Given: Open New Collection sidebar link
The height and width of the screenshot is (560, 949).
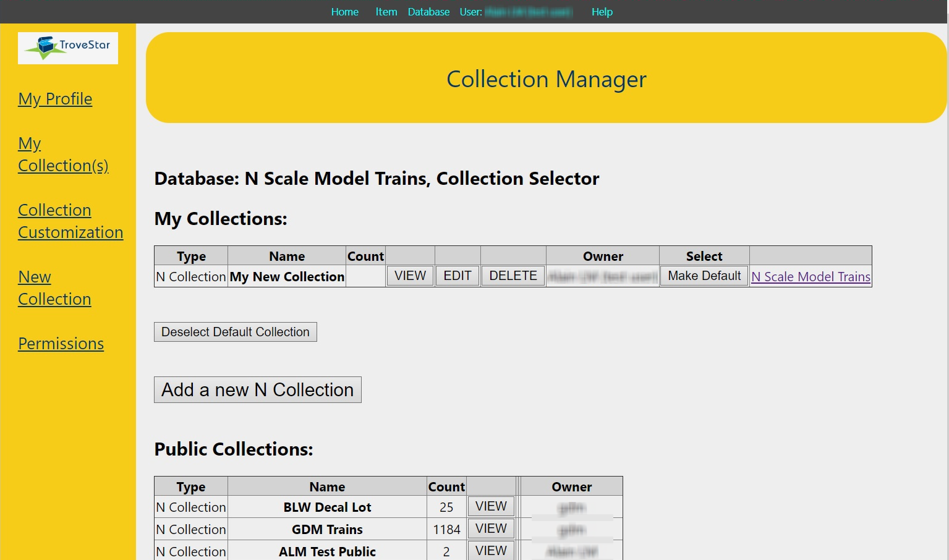Looking at the screenshot, I should click(54, 288).
